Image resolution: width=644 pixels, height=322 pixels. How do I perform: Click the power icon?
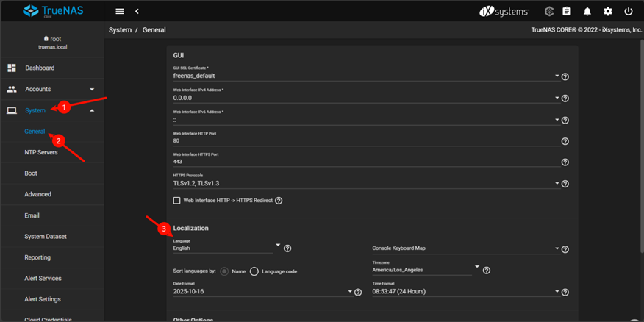pos(629,12)
